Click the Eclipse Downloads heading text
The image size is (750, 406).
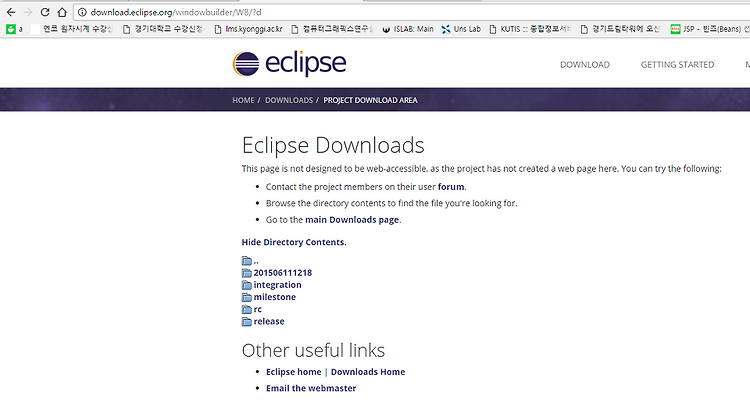pyautogui.click(x=333, y=145)
